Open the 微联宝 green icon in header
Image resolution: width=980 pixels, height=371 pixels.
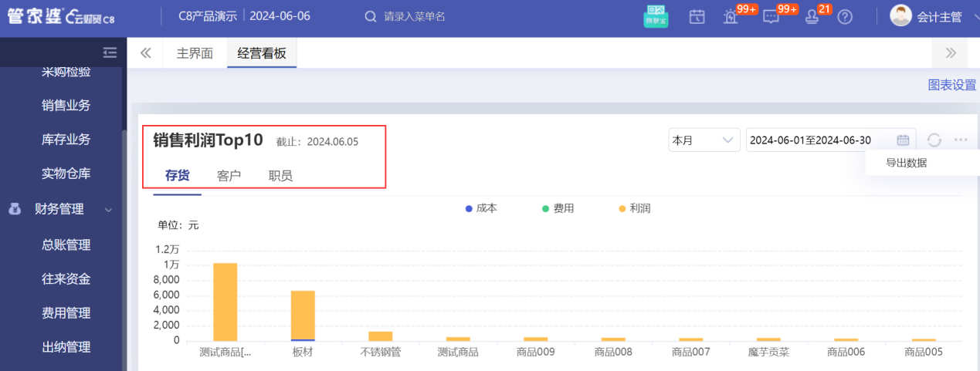tap(656, 16)
